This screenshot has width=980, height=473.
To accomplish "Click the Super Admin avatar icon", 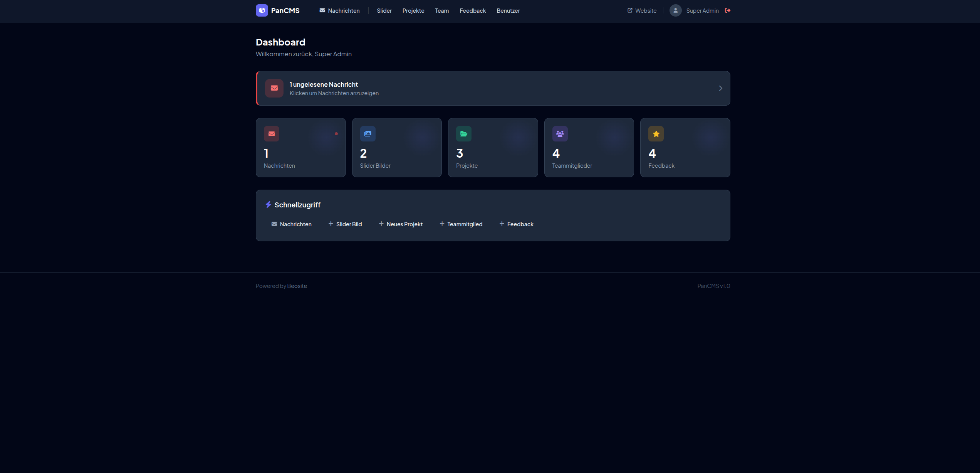I will click(675, 10).
